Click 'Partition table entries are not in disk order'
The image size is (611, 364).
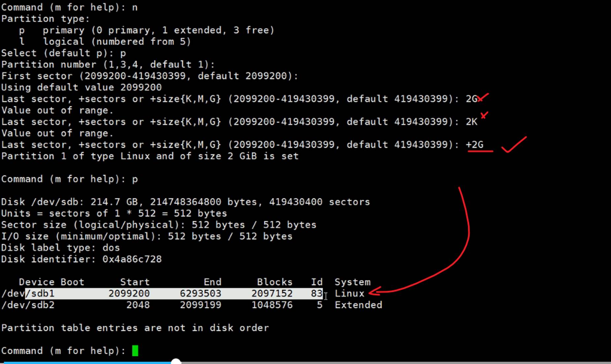135,328
